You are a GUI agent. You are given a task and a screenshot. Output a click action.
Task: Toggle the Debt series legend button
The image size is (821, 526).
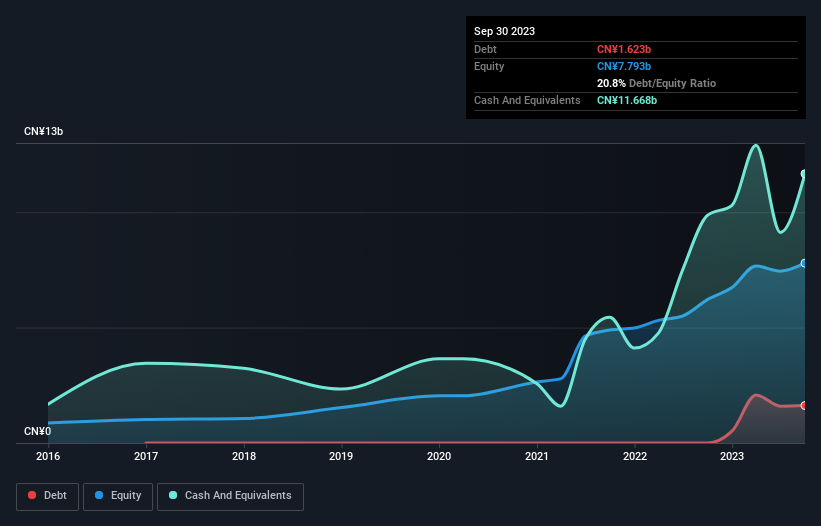pyautogui.click(x=48, y=496)
